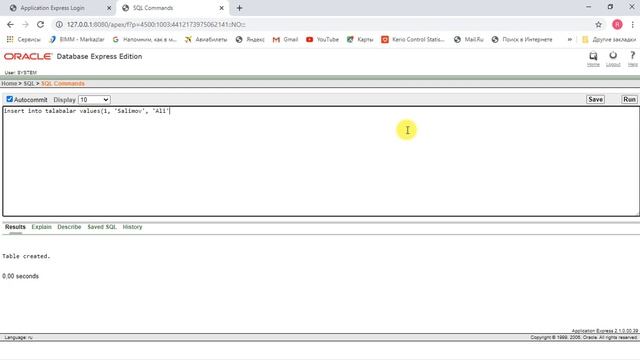640x360 pixels.
Task: Click the Logout icon
Action: [613, 56]
